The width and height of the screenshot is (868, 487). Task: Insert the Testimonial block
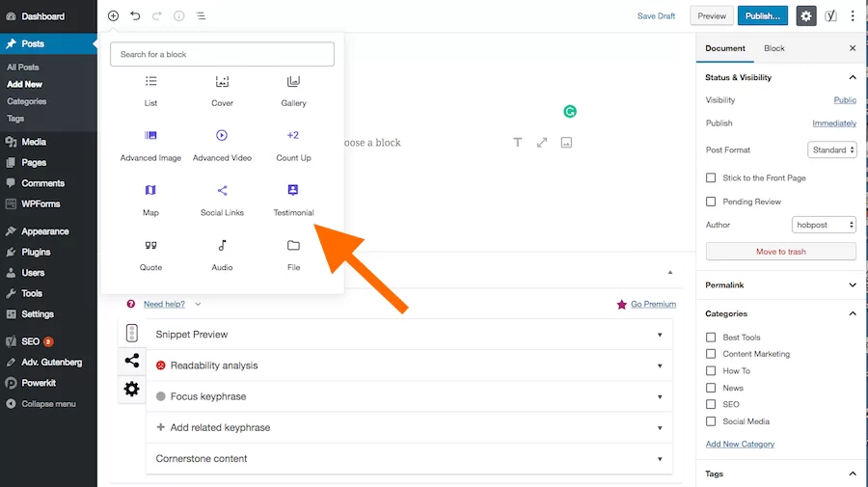point(293,199)
